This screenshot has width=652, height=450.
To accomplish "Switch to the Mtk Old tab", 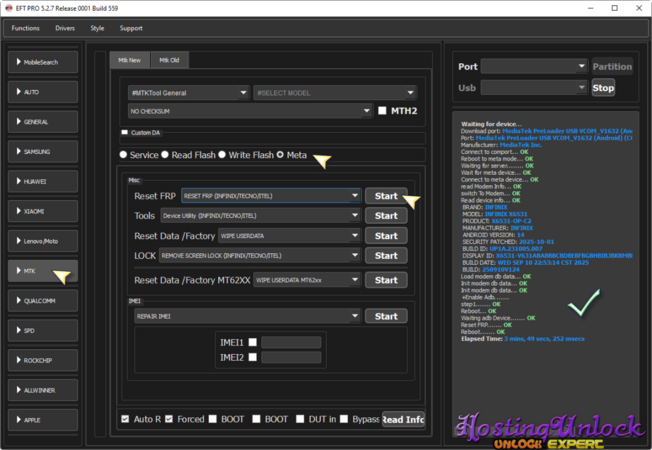I will (170, 60).
